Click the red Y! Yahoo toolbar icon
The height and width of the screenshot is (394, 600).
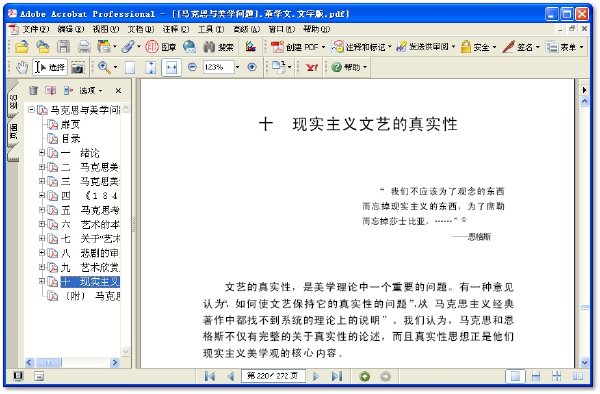click(312, 68)
